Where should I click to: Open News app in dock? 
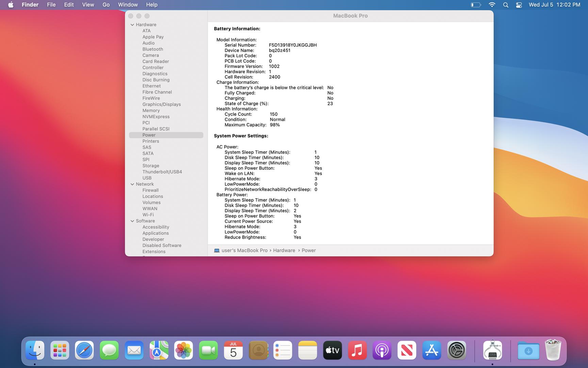407,350
